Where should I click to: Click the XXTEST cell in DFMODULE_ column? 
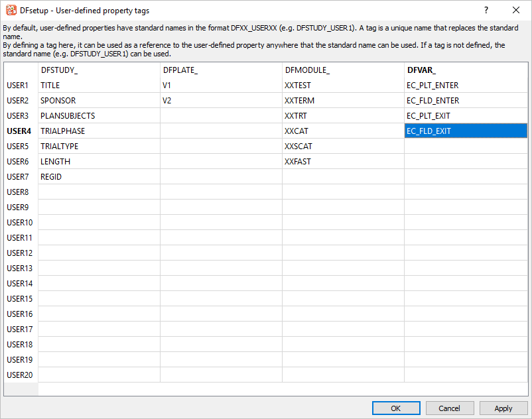(x=343, y=86)
